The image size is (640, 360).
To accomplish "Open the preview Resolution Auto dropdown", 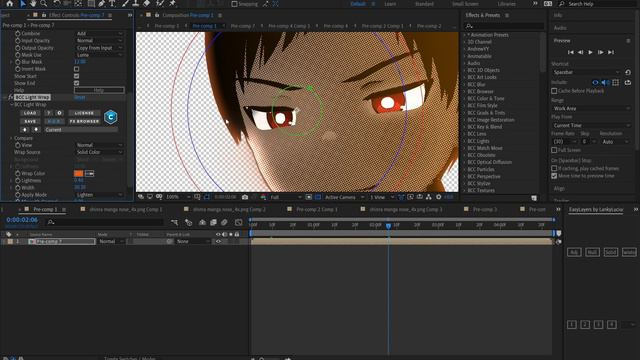I will pyautogui.click(x=615, y=142).
